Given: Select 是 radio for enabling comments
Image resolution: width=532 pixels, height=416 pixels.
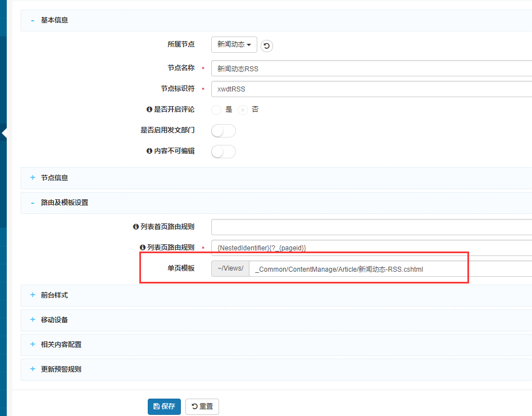Looking at the screenshot, I should (x=216, y=110).
